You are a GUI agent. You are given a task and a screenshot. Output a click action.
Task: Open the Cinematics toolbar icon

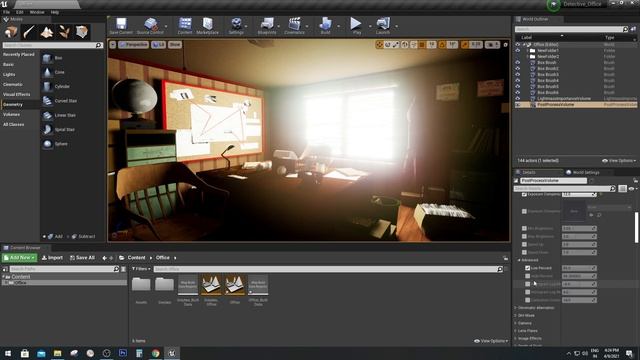tap(294, 26)
